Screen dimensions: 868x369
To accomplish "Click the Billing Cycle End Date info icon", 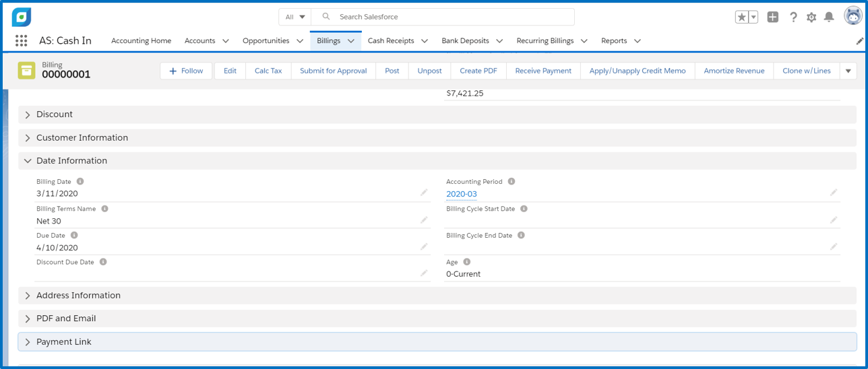I will (521, 235).
